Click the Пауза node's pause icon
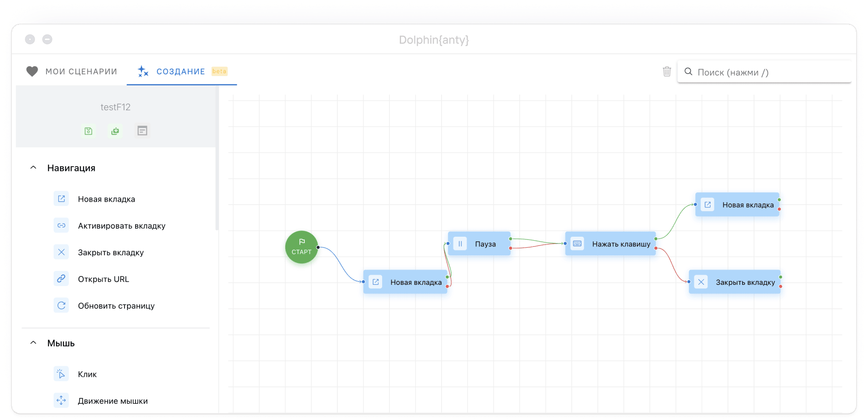Screen dimensions: 868x419 [460, 244]
